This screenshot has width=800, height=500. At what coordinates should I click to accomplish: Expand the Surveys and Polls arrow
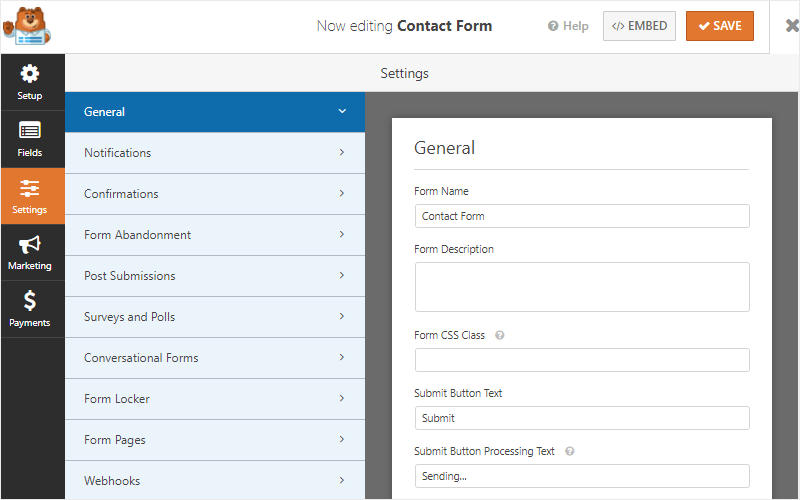point(342,316)
